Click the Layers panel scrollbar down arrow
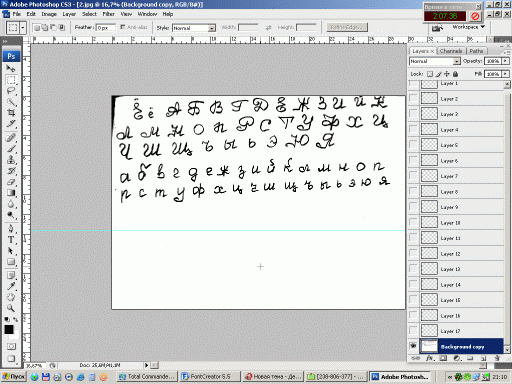 [x=507, y=350]
